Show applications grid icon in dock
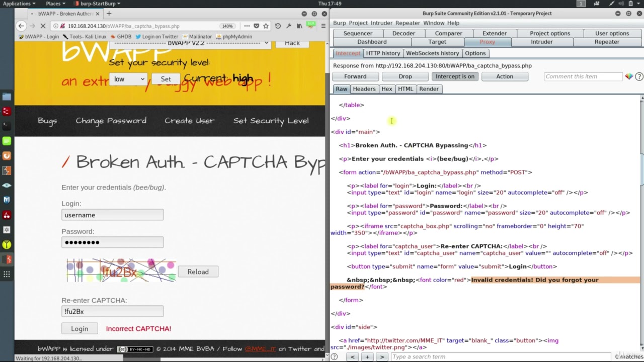Viewport: 644px width, 362px height. (7, 274)
